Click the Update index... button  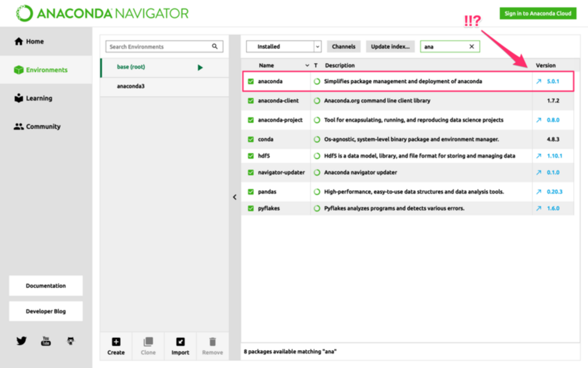390,47
